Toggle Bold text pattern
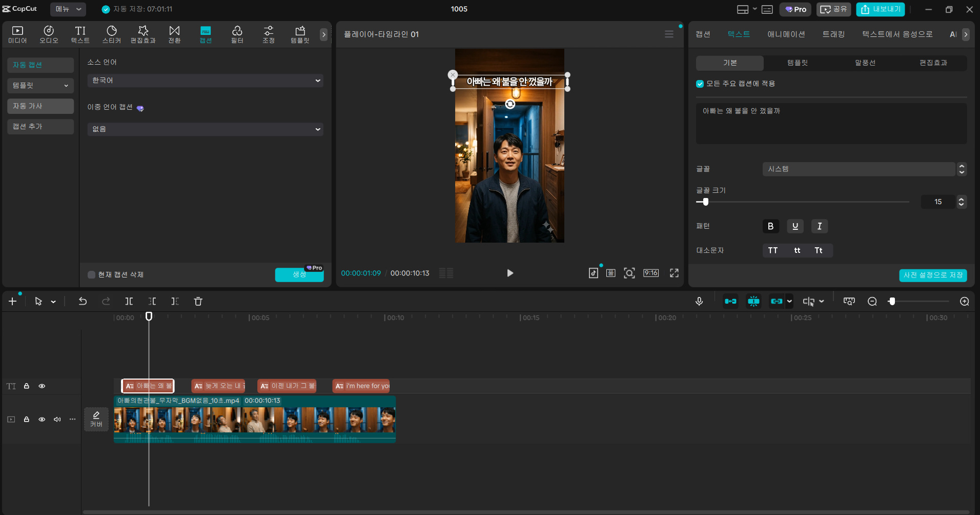This screenshot has height=515, width=980. 770,226
